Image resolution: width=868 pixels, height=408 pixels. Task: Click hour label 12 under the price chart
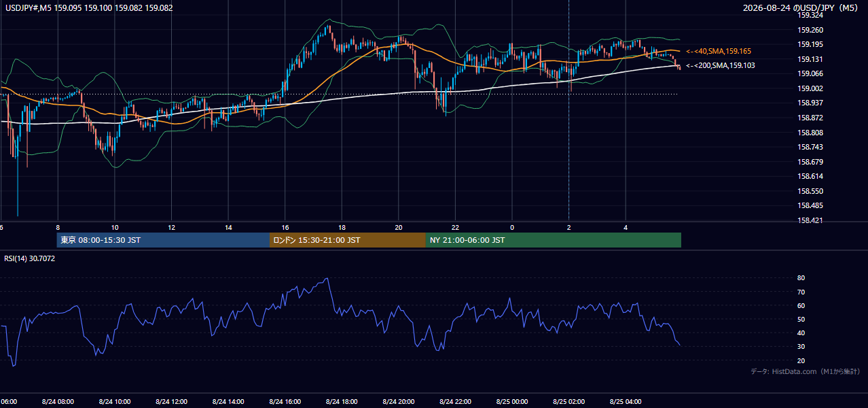tap(171, 227)
